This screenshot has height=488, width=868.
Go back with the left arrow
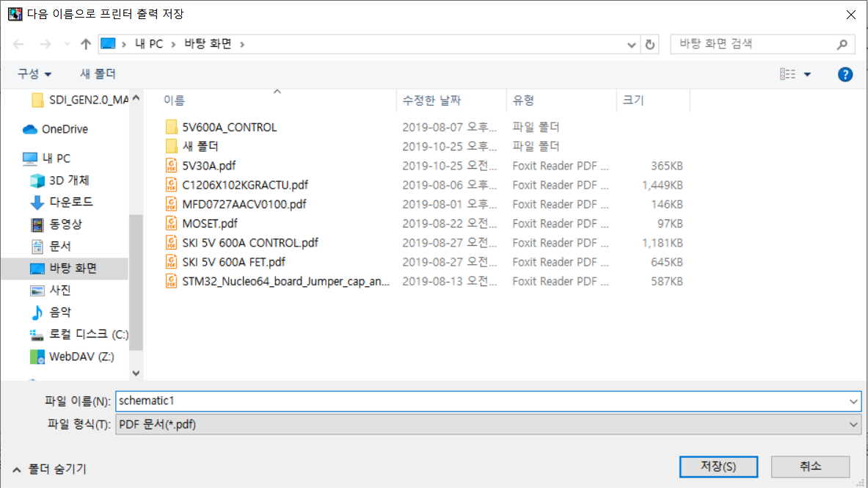[x=18, y=44]
